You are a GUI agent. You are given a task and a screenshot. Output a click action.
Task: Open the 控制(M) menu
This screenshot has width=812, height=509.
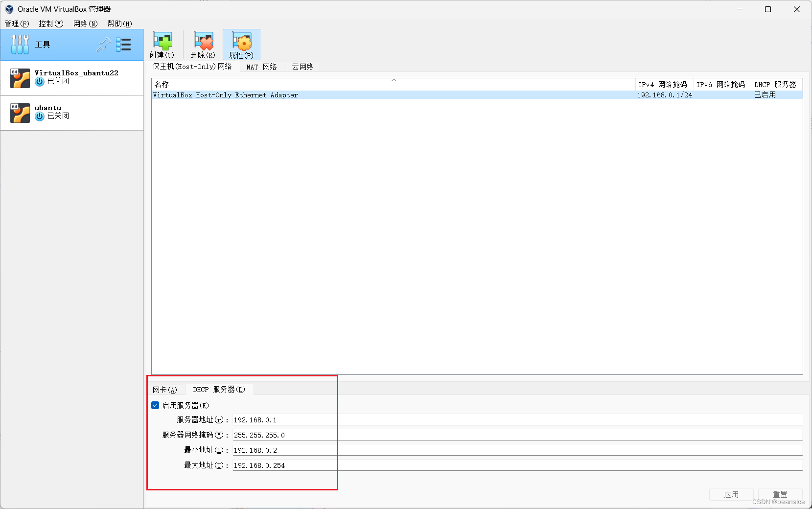pyautogui.click(x=51, y=23)
